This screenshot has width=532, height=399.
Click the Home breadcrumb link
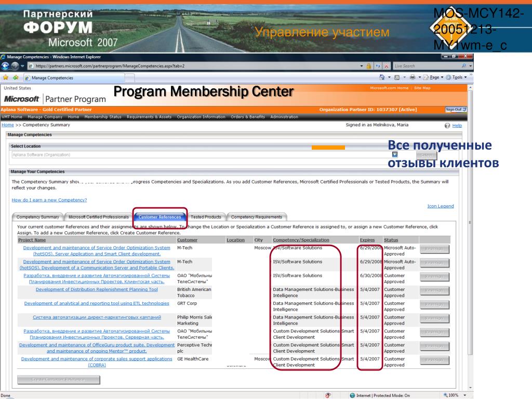(x=7, y=125)
